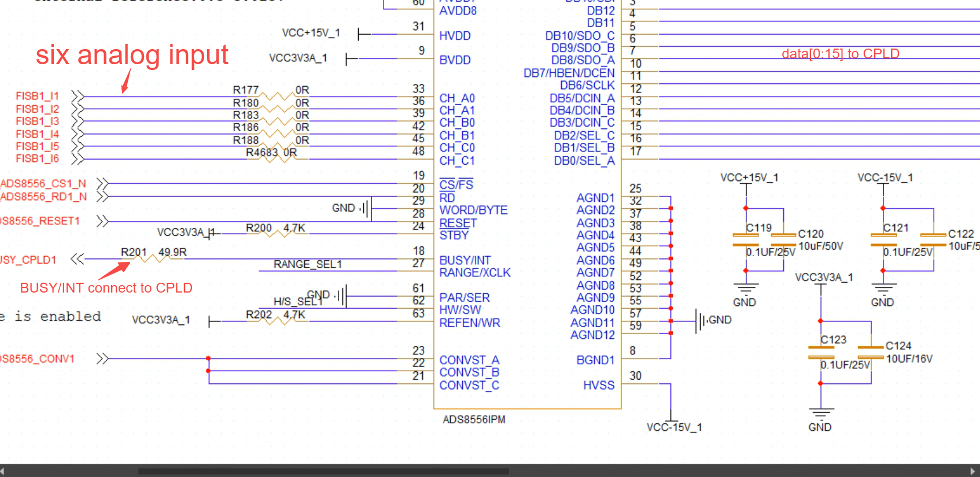Select capacitor C121 designator
Screen dimensions: 980x477
pyautogui.click(x=896, y=228)
